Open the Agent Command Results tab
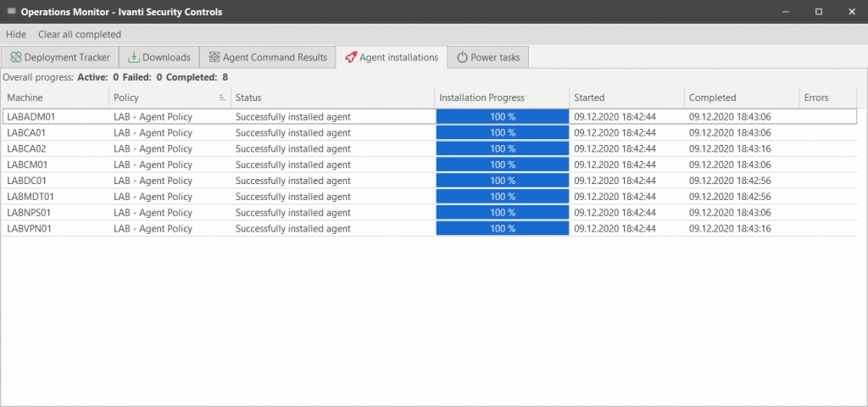 coord(268,57)
